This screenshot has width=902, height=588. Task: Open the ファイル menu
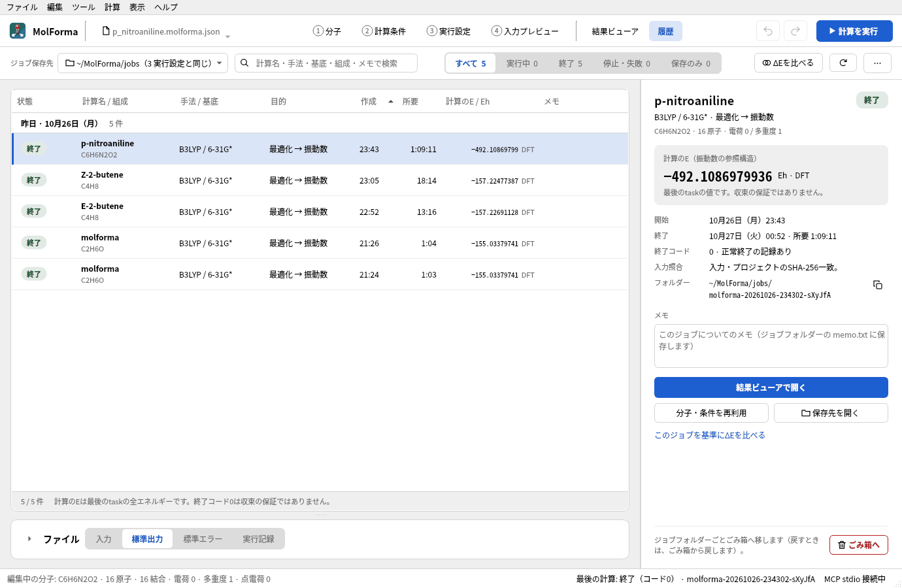tap(22, 7)
